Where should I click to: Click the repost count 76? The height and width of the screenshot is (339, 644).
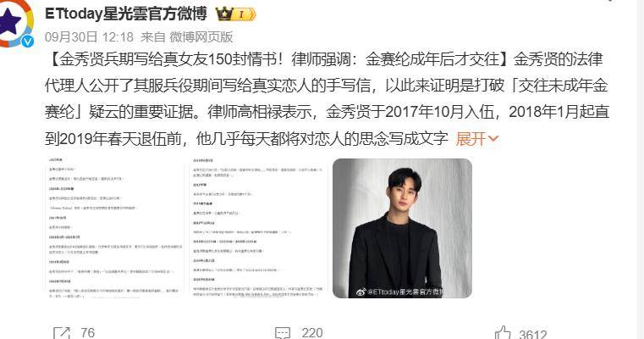pos(87,332)
